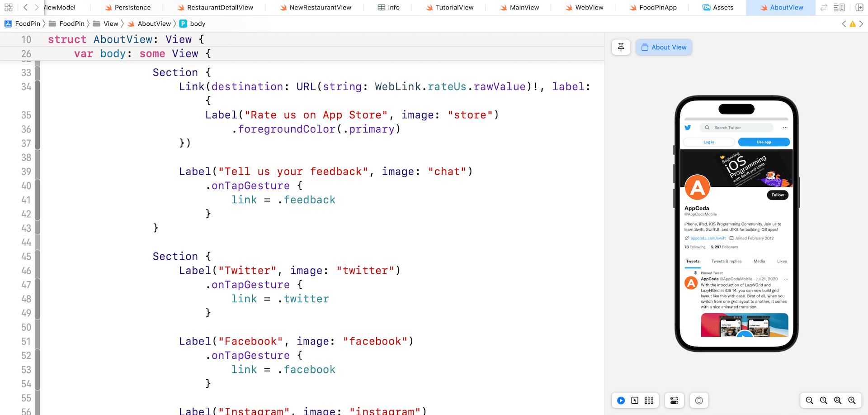Pin the About View preview

pyautogui.click(x=621, y=47)
